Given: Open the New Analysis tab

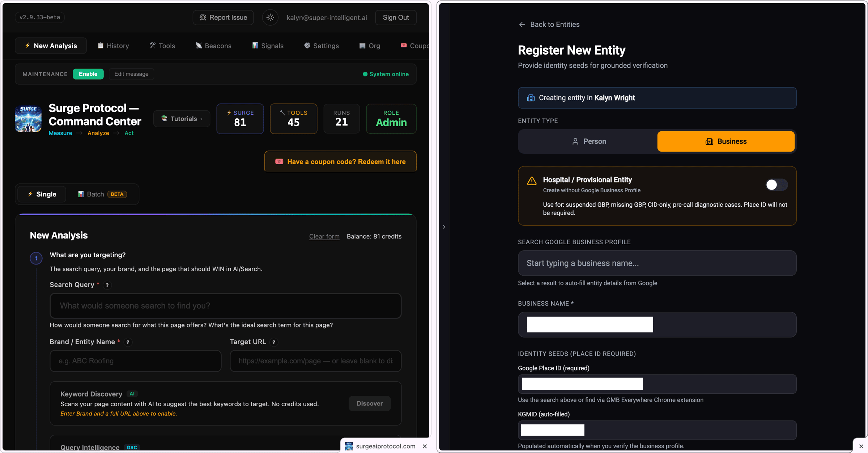Looking at the screenshot, I should click(51, 46).
